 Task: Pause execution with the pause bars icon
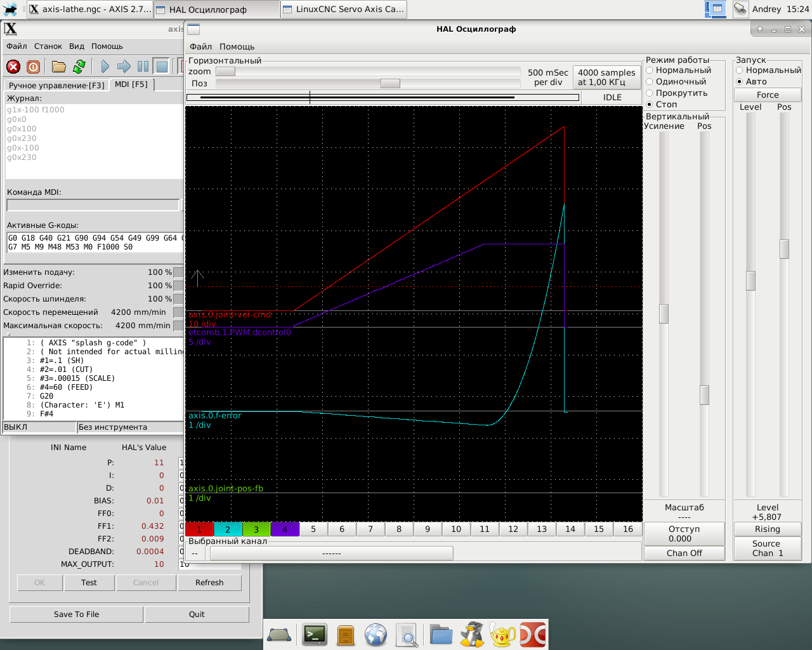[143, 67]
